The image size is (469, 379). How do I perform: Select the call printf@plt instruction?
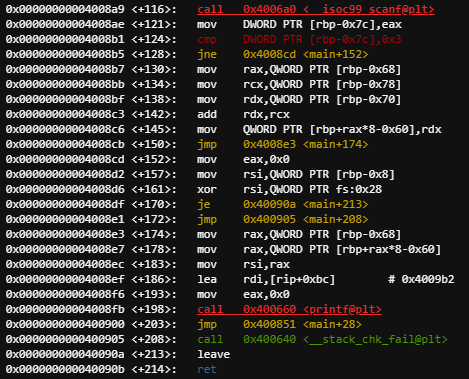(x=289, y=309)
